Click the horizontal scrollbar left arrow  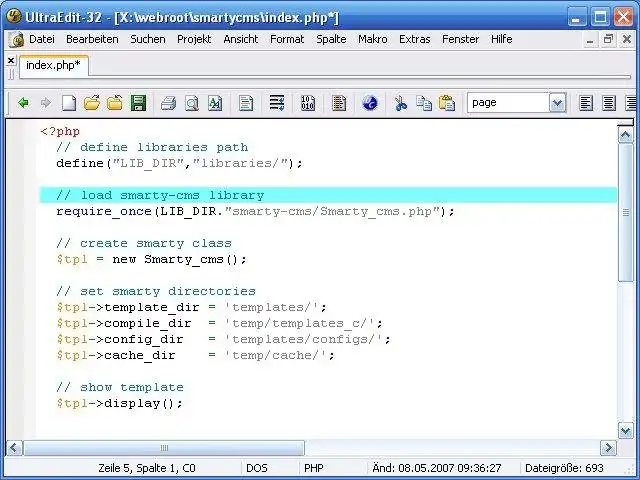point(14,448)
